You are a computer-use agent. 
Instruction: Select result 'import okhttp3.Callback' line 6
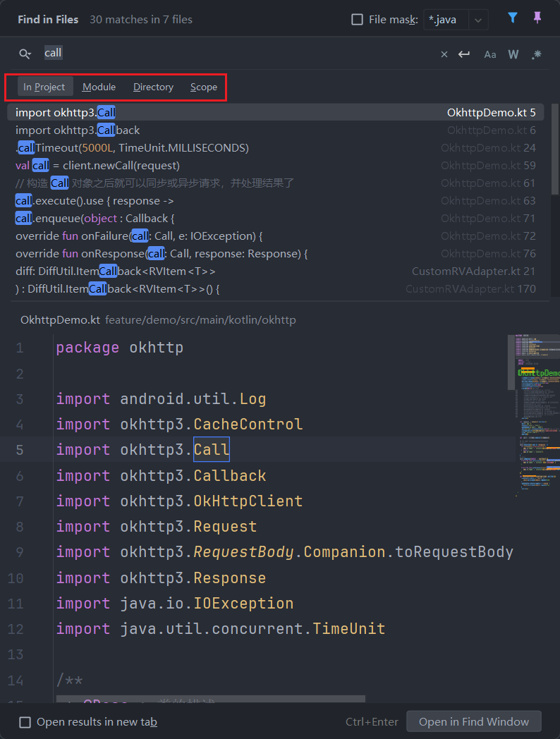pyautogui.click(x=275, y=130)
